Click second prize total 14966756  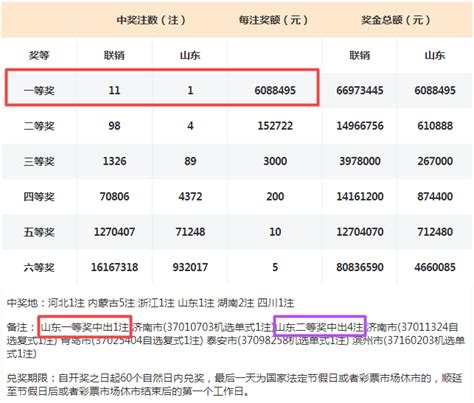pyautogui.click(x=360, y=126)
